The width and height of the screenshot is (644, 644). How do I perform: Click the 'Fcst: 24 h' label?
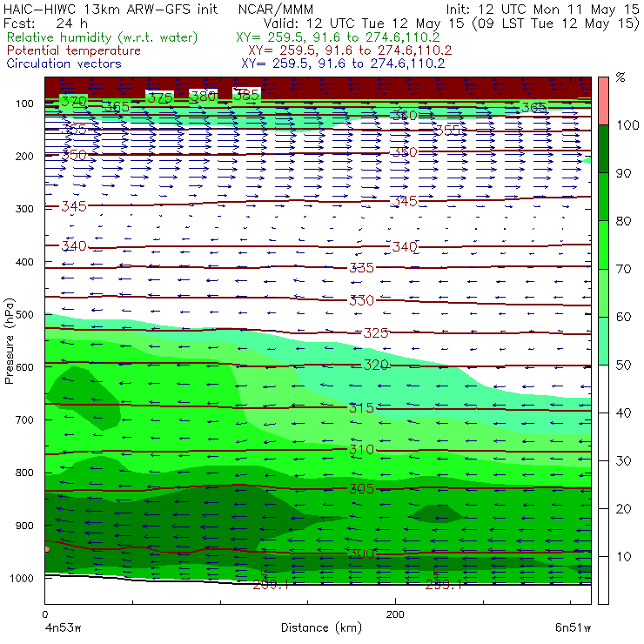[45, 23]
